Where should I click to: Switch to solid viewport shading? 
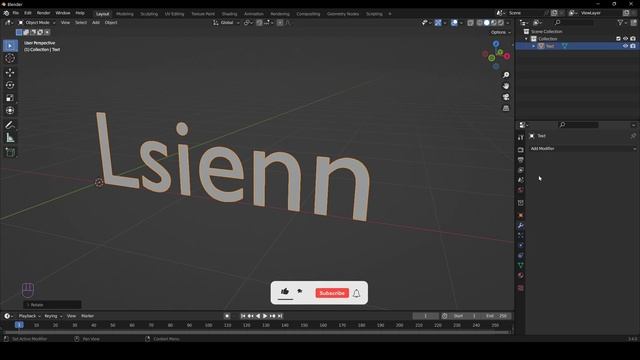point(487,23)
